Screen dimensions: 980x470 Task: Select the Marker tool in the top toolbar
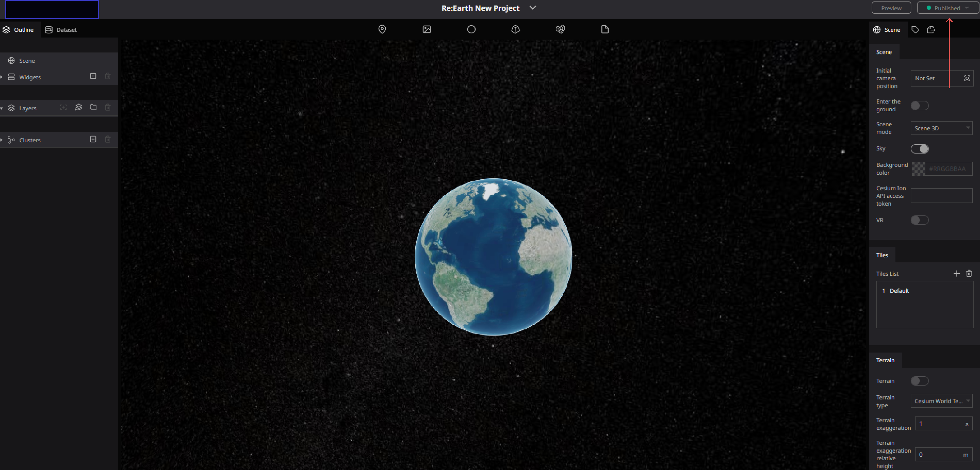coord(382,29)
